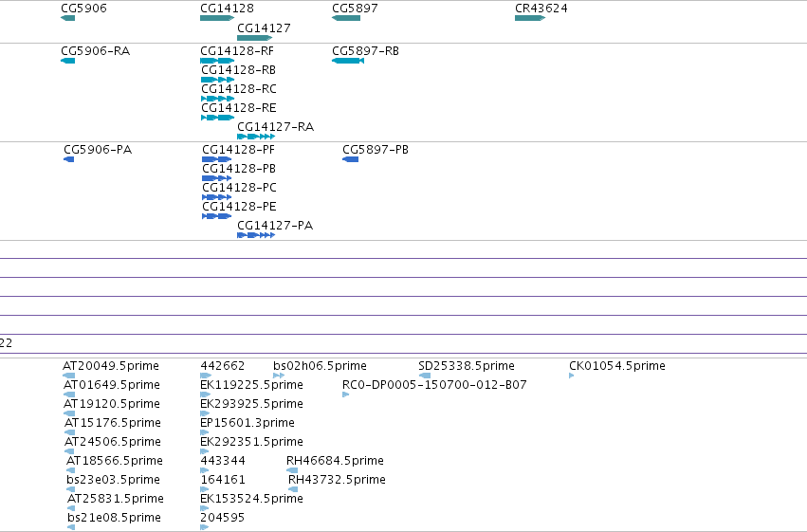Click the CG5906-RA transcript glyph
This screenshot has width=807, height=532.
(68, 61)
